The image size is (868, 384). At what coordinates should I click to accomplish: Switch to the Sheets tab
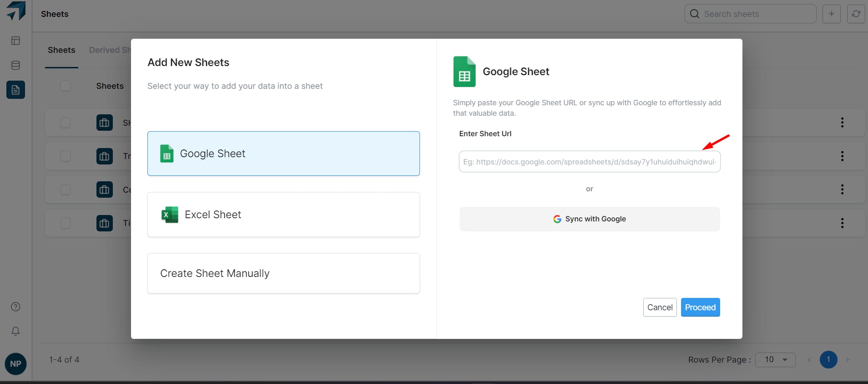pos(61,50)
